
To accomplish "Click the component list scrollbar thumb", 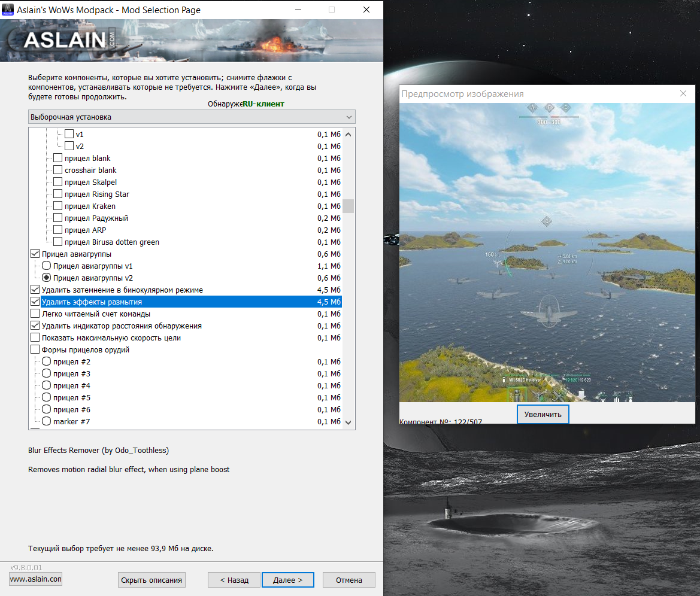I will [349, 206].
